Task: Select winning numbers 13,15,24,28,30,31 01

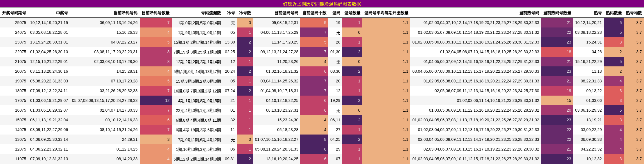Action: point(49,42)
